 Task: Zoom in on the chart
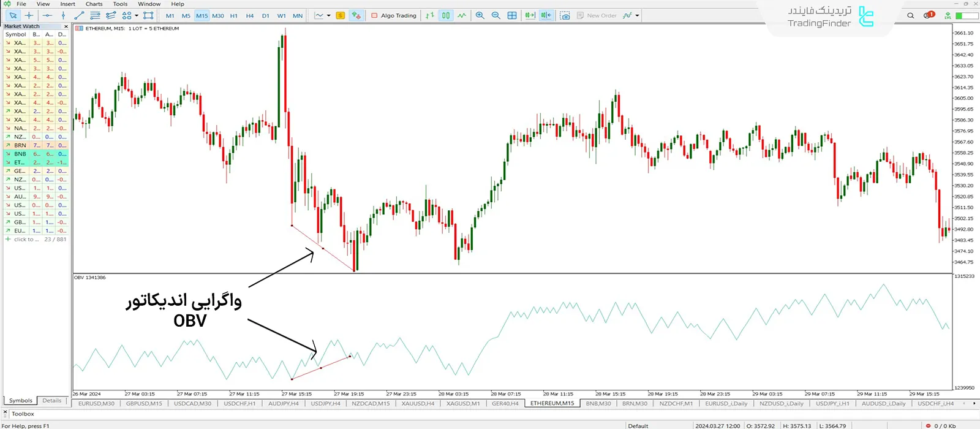click(x=480, y=15)
